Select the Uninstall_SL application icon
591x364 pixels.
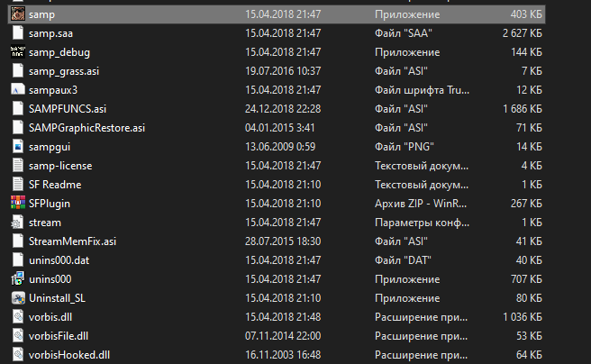18,298
